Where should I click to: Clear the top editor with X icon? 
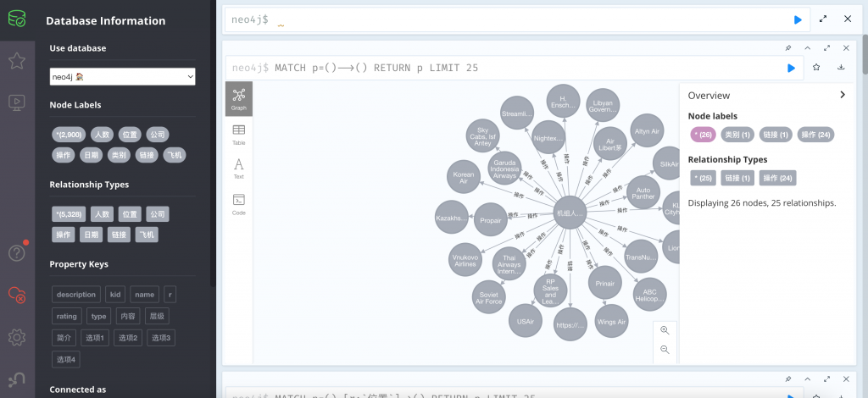[848, 19]
